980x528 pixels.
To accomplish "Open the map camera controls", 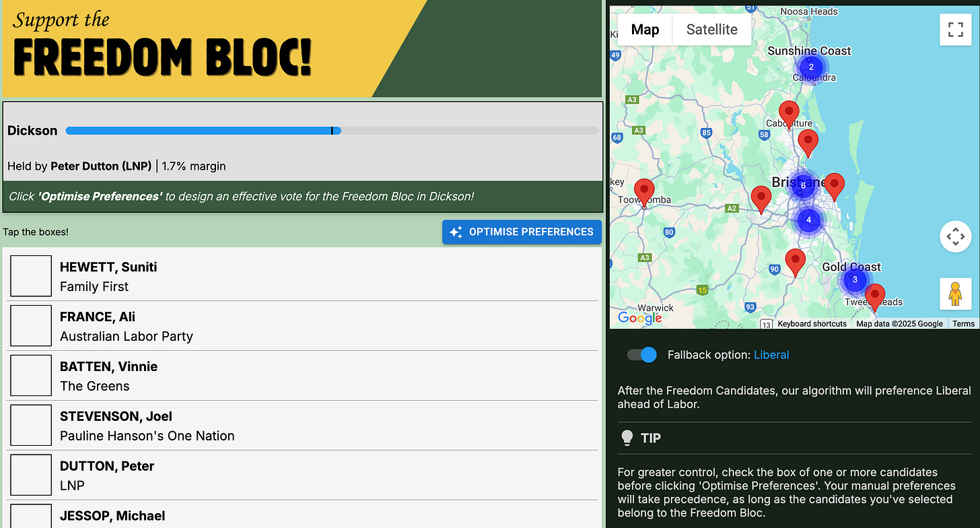I will click(955, 236).
